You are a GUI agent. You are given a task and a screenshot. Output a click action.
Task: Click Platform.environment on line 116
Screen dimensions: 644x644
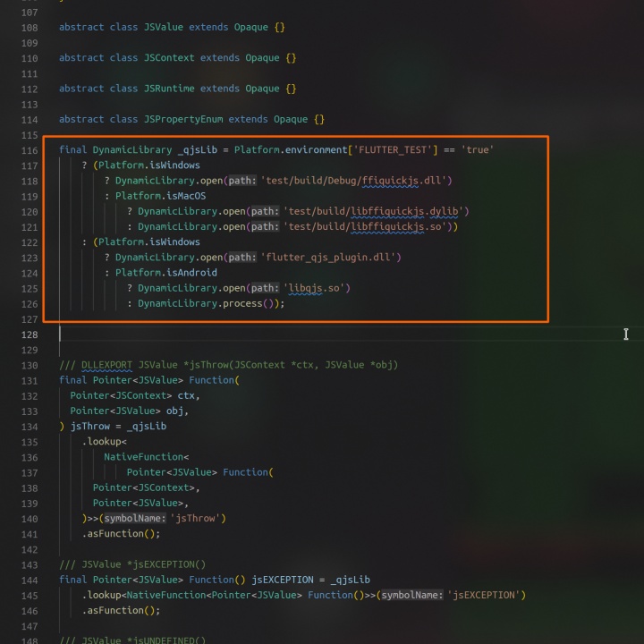point(291,150)
